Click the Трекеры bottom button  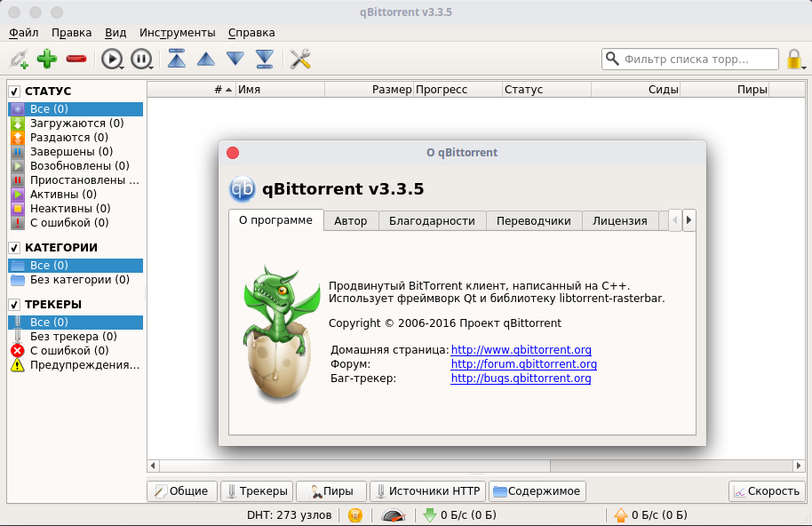point(258,491)
